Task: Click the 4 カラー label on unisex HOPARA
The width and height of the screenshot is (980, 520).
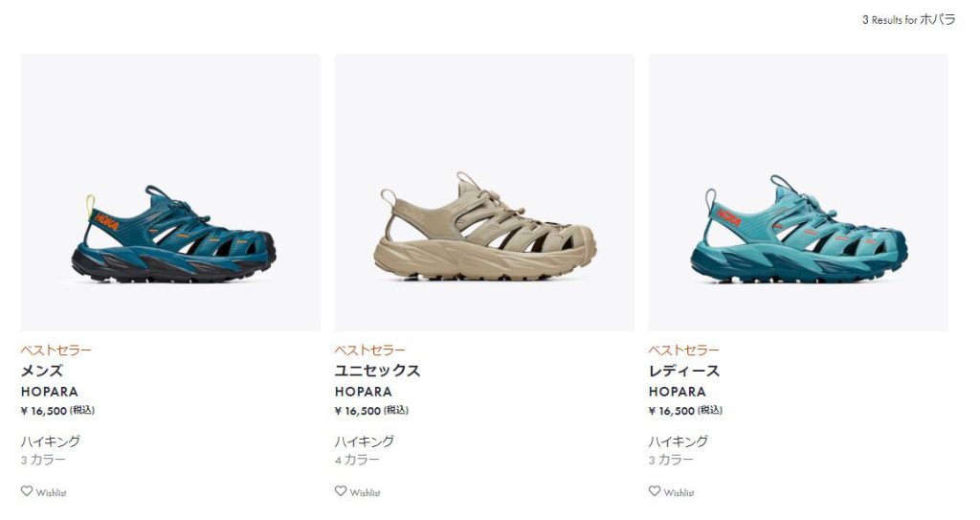Action: 357,460
